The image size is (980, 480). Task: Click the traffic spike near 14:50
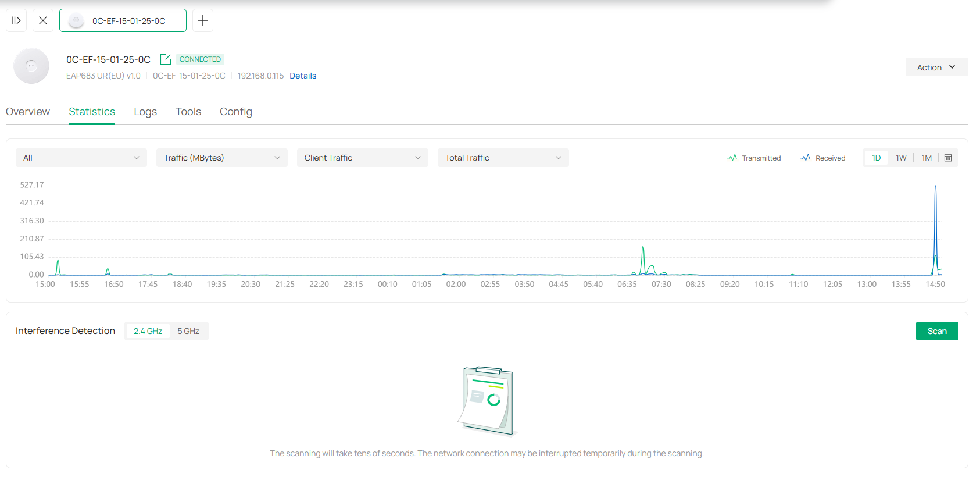(935, 230)
